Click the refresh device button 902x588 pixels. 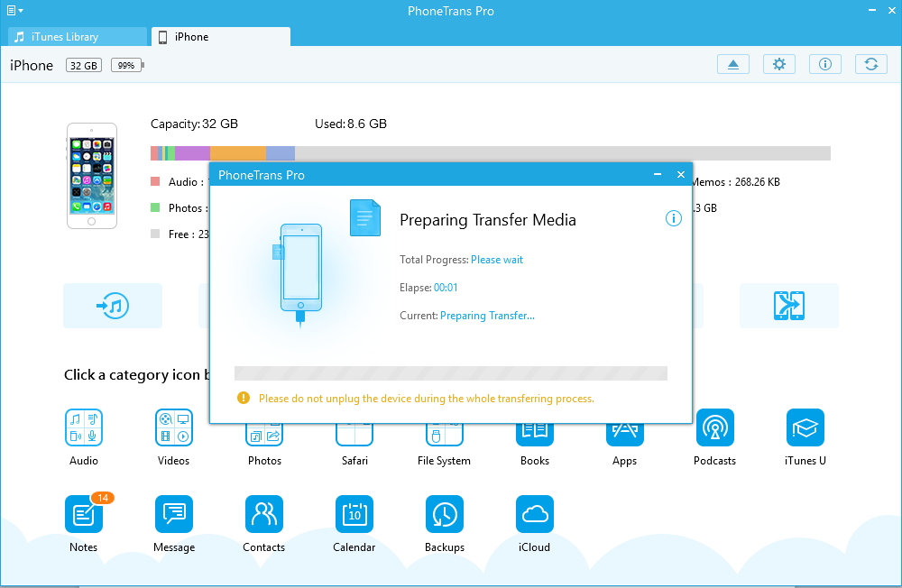(870, 64)
